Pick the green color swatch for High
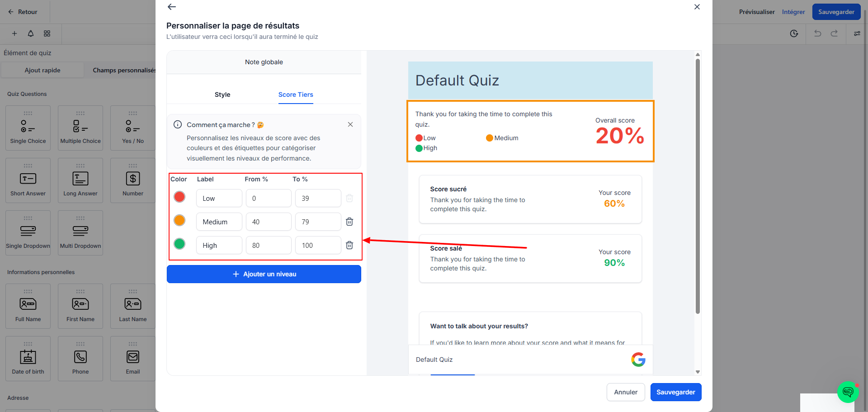This screenshot has height=412, width=868. (x=179, y=244)
